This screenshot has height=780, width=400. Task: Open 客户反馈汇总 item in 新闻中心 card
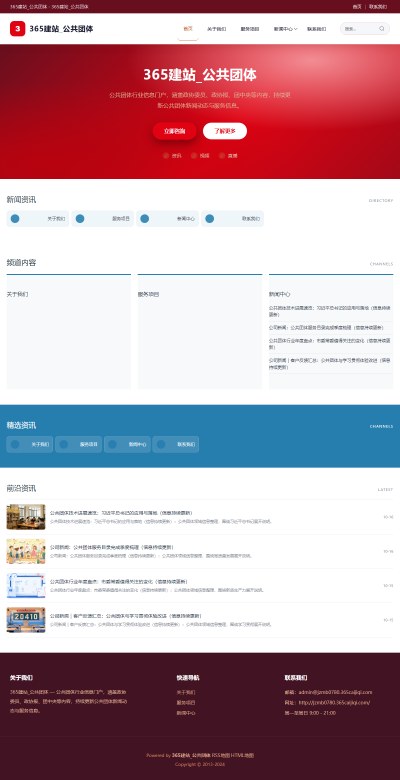coord(330,364)
